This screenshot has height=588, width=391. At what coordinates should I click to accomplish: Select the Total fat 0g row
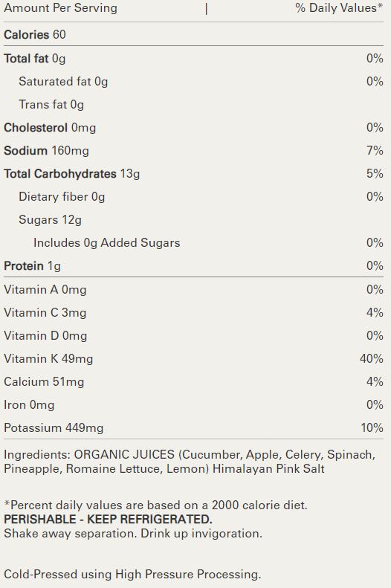point(193,59)
